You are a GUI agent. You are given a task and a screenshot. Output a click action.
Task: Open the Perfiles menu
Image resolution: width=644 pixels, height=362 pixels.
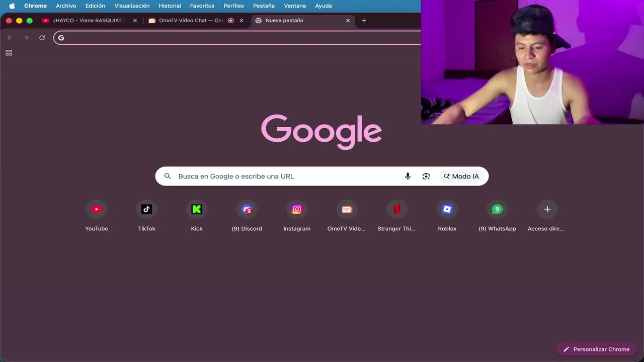[233, 6]
